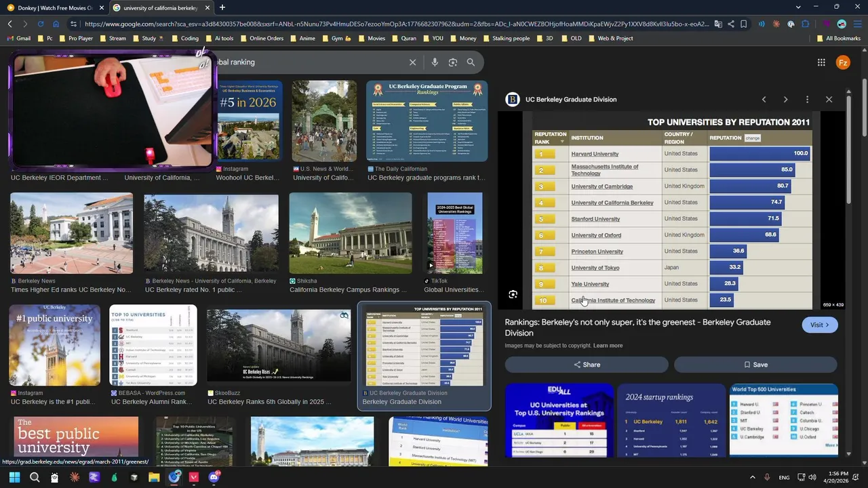868x488 pixels.
Task: Open the Movies bookmark folder
Action: tap(372, 39)
